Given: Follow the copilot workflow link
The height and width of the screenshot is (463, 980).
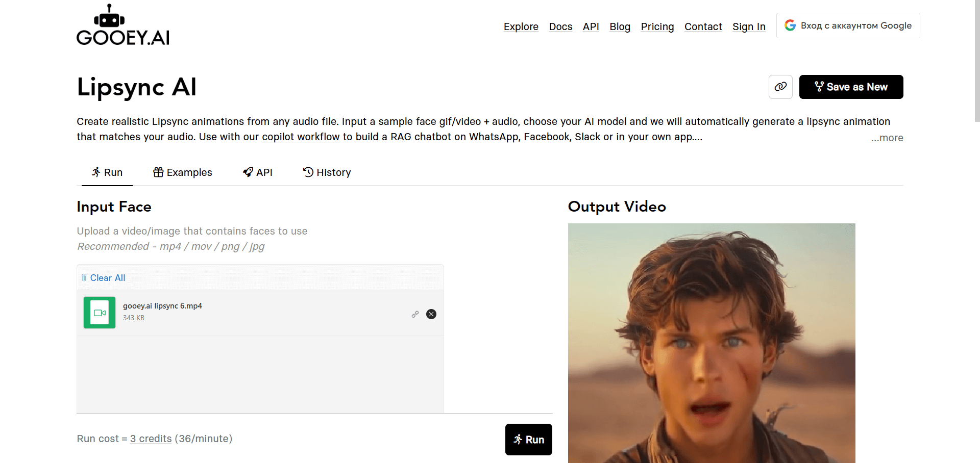Looking at the screenshot, I should [301, 137].
